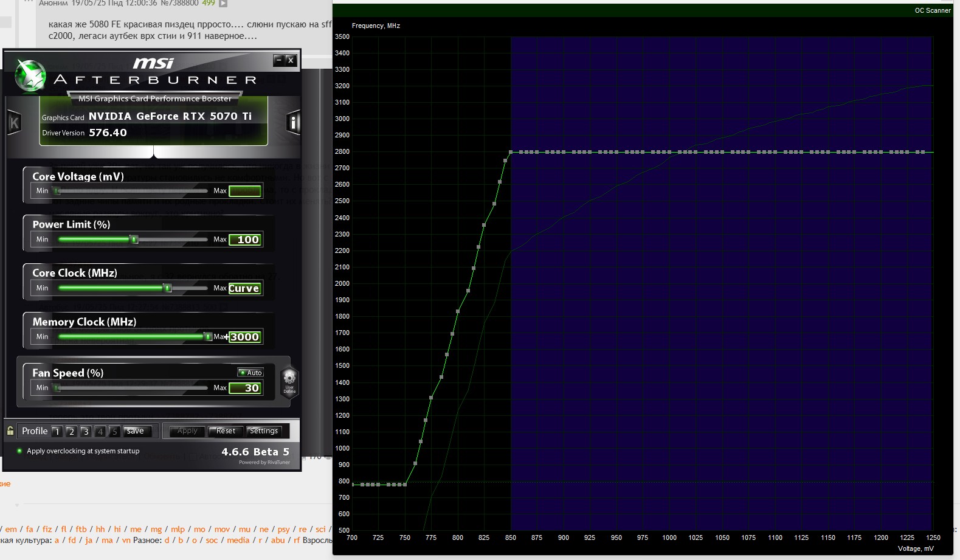Click the Frequency, MHz axis label
The height and width of the screenshot is (560, 960).
pyautogui.click(x=376, y=26)
